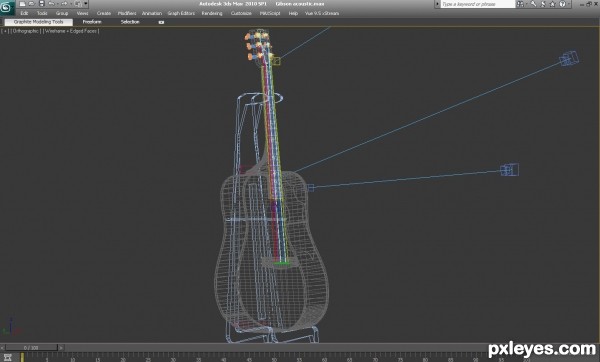Click the Help question mark icon

tap(562, 4)
